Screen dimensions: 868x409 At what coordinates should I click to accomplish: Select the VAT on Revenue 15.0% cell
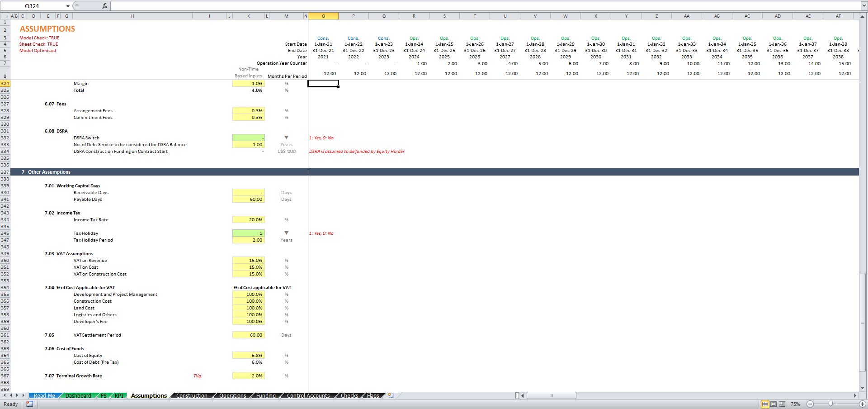[x=248, y=260]
